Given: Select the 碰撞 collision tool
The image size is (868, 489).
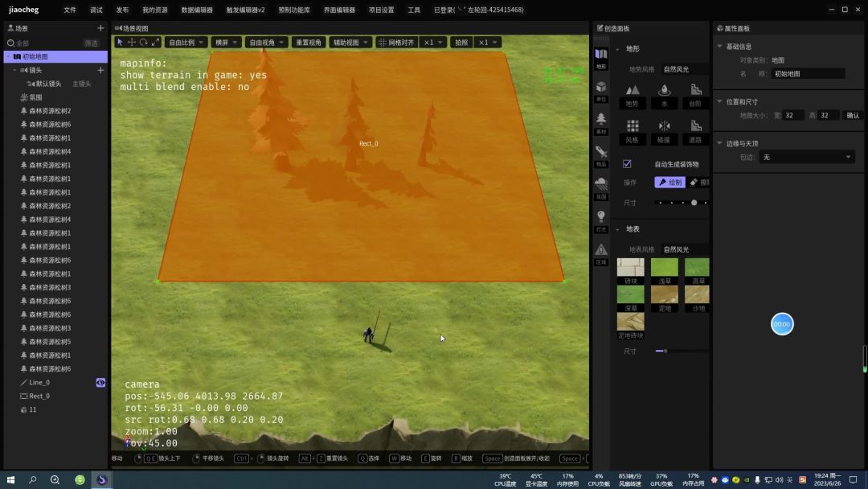Looking at the screenshot, I should click(664, 131).
